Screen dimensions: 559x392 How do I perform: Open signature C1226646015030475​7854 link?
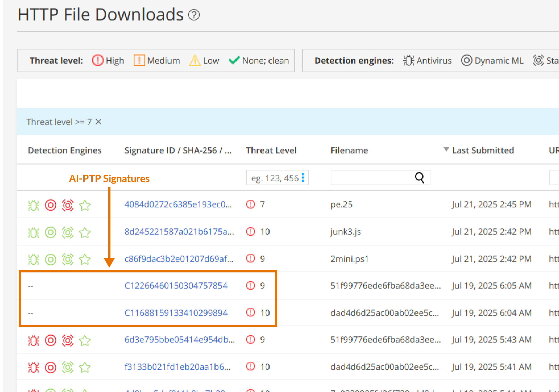176,286
